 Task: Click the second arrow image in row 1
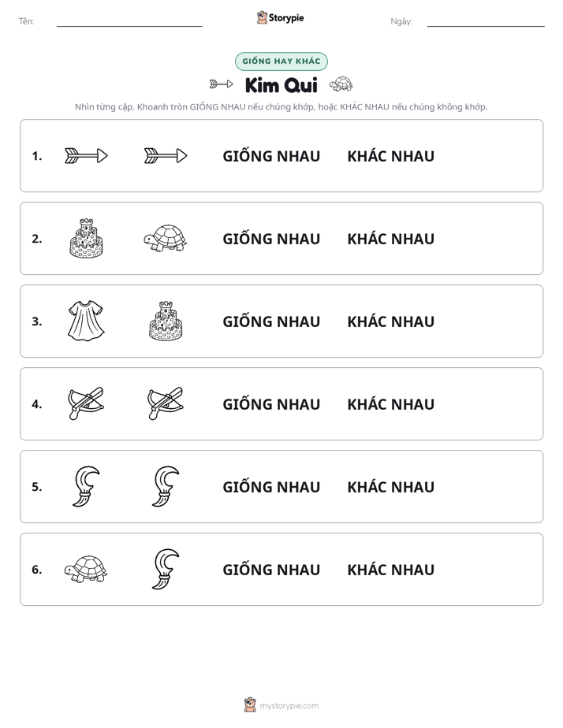(x=166, y=155)
